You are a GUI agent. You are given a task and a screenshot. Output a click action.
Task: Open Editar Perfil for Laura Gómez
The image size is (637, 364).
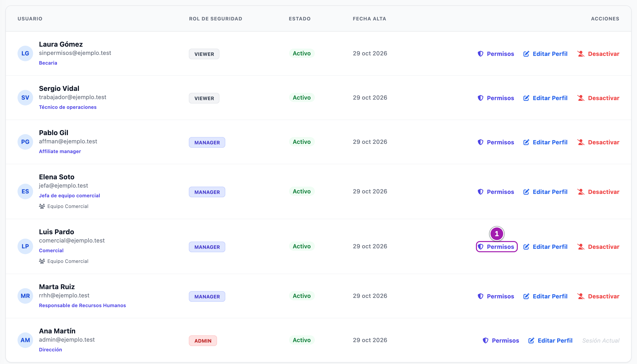[x=546, y=54]
